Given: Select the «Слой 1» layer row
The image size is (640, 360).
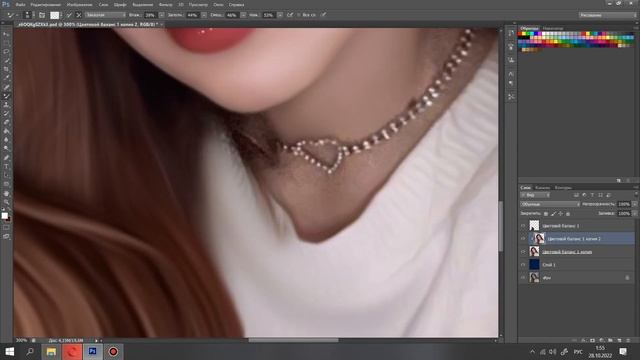Looking at the screenshot, I should point(577,264).
